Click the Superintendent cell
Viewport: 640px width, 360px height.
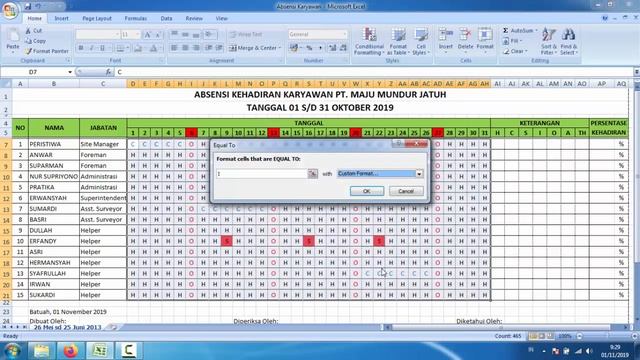pos(103,198)
